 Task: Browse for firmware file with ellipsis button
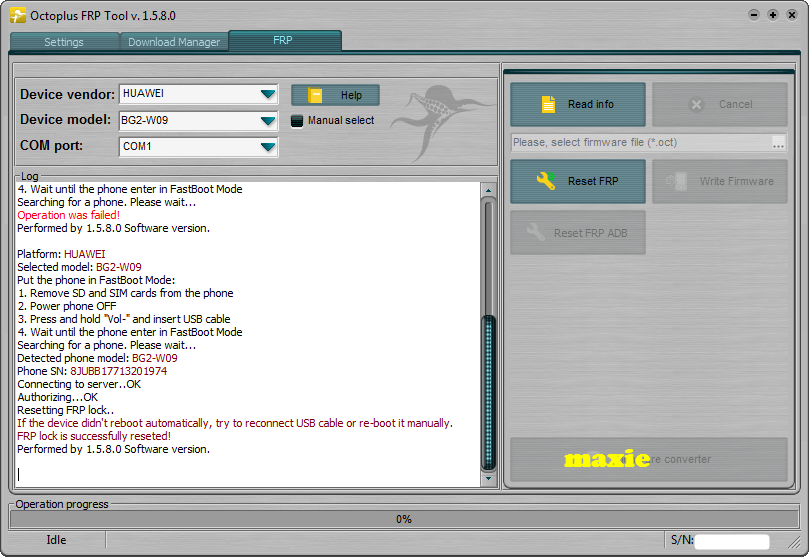(x=778, y=143)
